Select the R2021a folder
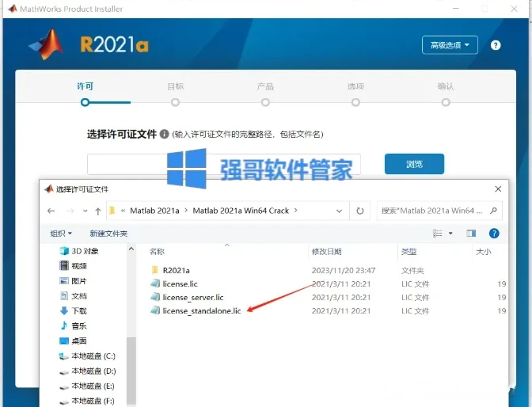This screenshot has width=532, height=407. (176, 271)
